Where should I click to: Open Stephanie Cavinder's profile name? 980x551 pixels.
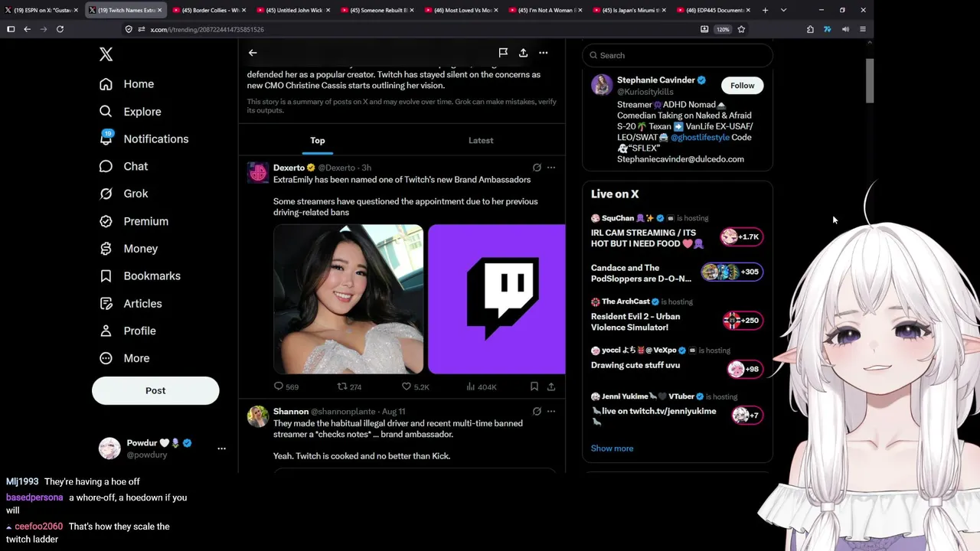point(656,80)
